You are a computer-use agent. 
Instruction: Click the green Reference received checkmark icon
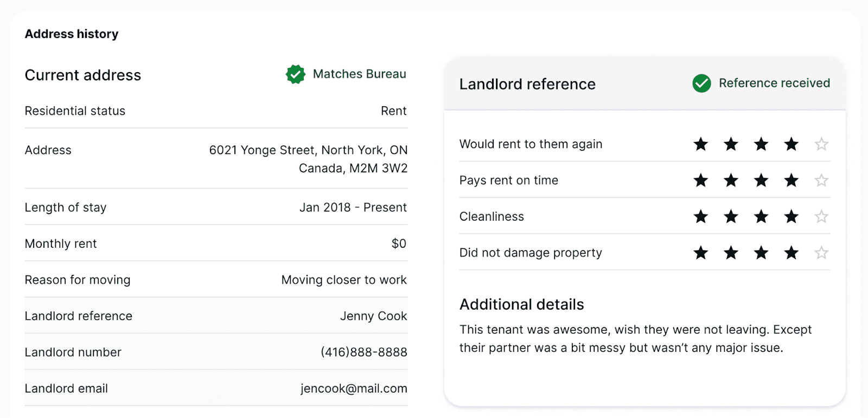point(701,83)
